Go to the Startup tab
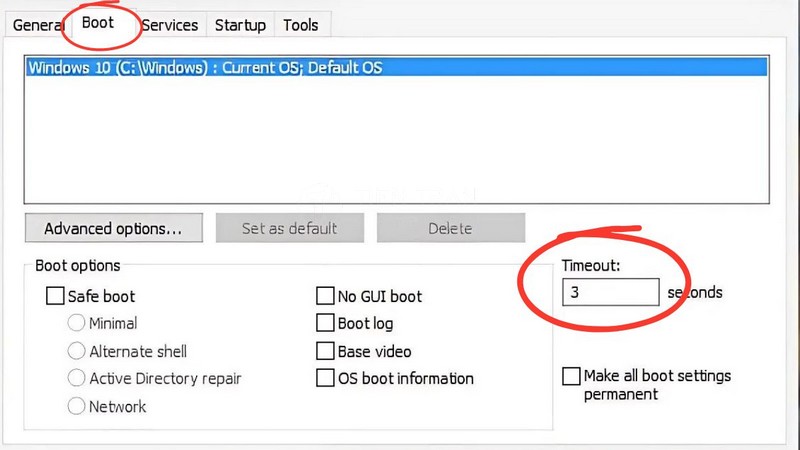The height and width of the screenshot is (450, 800). tap(240, 25)
